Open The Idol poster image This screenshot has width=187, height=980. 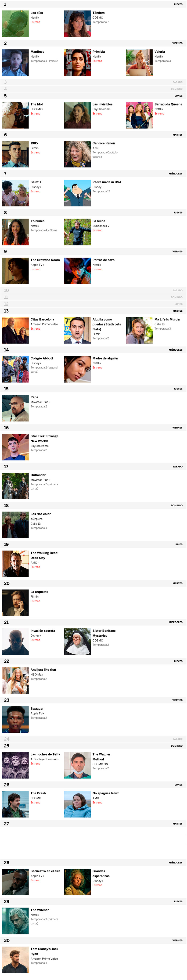(x=15, y=115)
